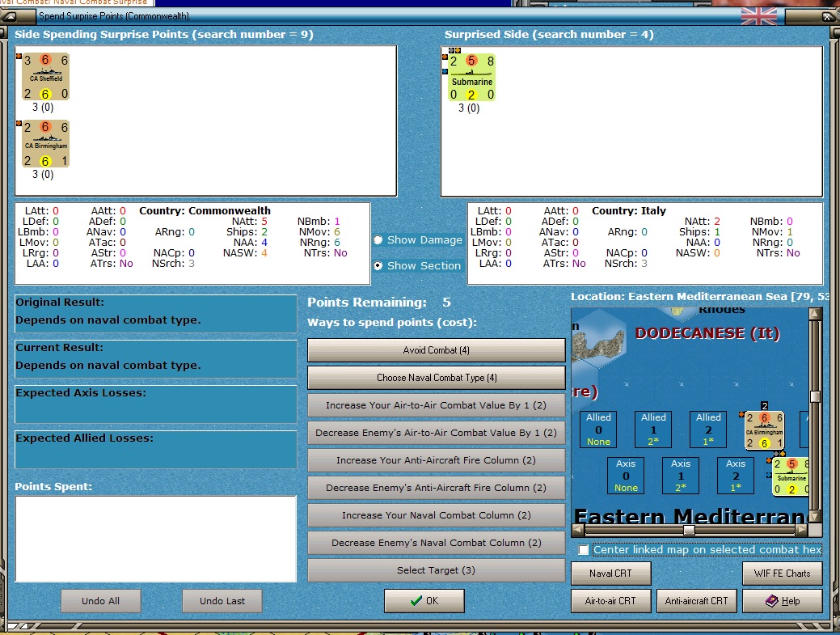This screenshot has width=840, height=635.
Task: Open the Air-to-air CRT chart
Action: (x=610, y=601)
